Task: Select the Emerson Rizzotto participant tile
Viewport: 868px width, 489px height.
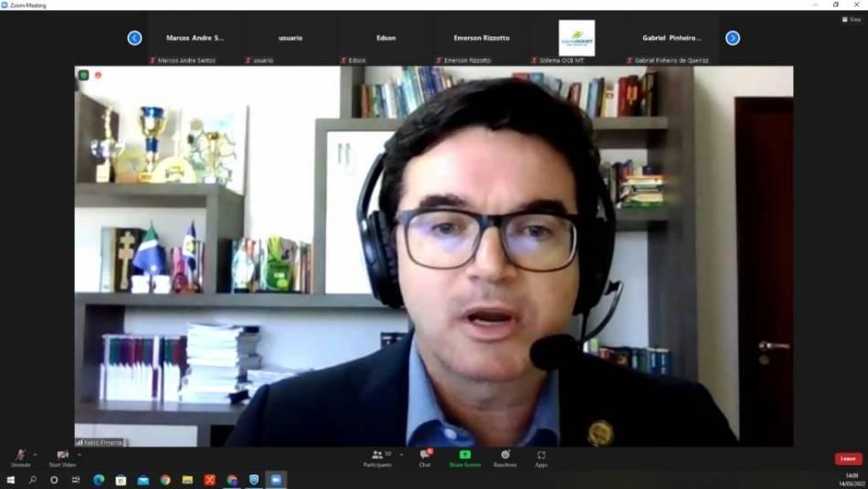Action: click(482, 38)
